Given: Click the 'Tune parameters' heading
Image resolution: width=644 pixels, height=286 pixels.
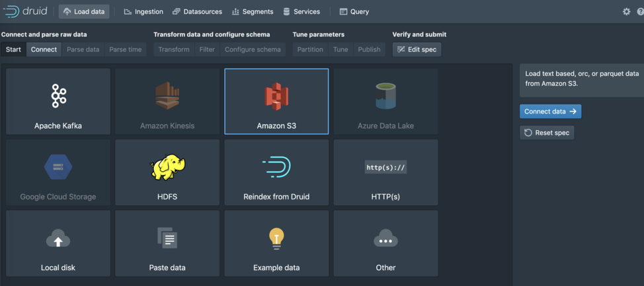Looking at the screenshot, I should point(318,34).
